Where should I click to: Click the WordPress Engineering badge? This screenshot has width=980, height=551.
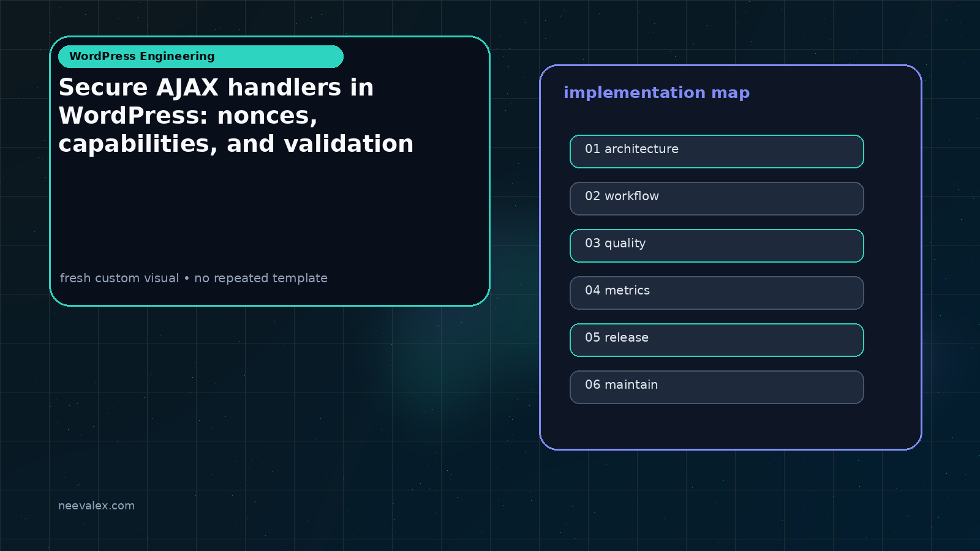pyautogui.click(x=201, y=56)
